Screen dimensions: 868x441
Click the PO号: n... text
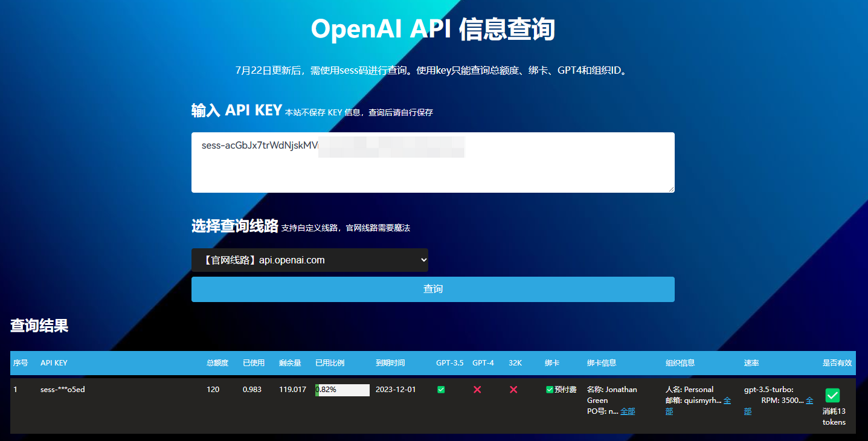pyautogui.click(x=603, y=411)
